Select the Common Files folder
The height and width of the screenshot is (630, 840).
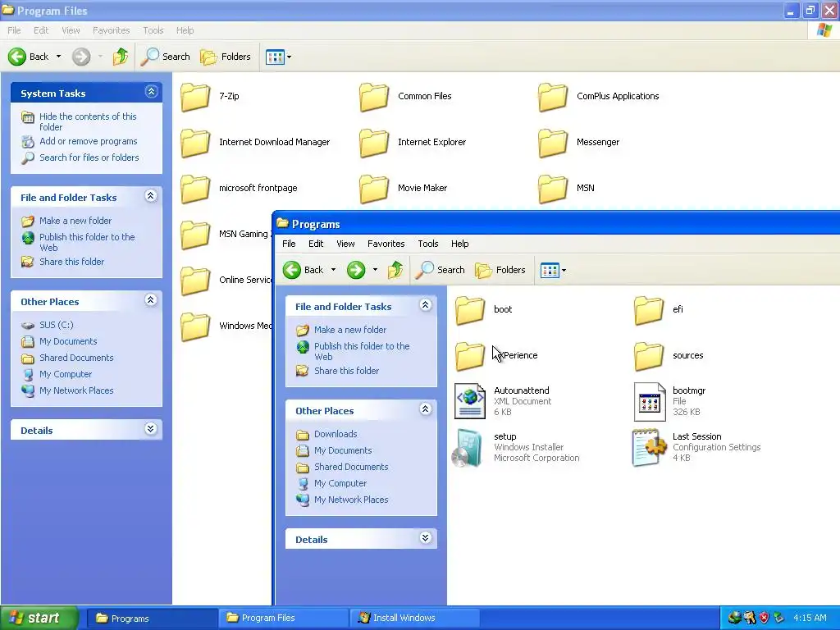click(405, 97)
